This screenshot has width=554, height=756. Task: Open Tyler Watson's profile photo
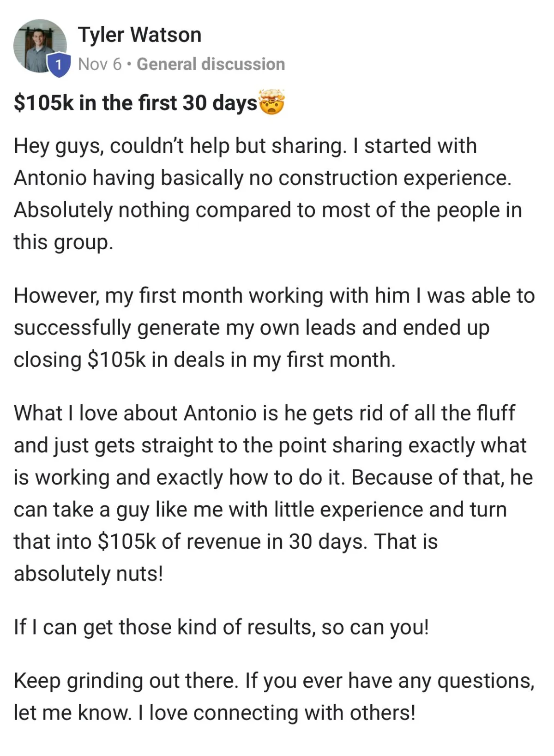point(40,46)
